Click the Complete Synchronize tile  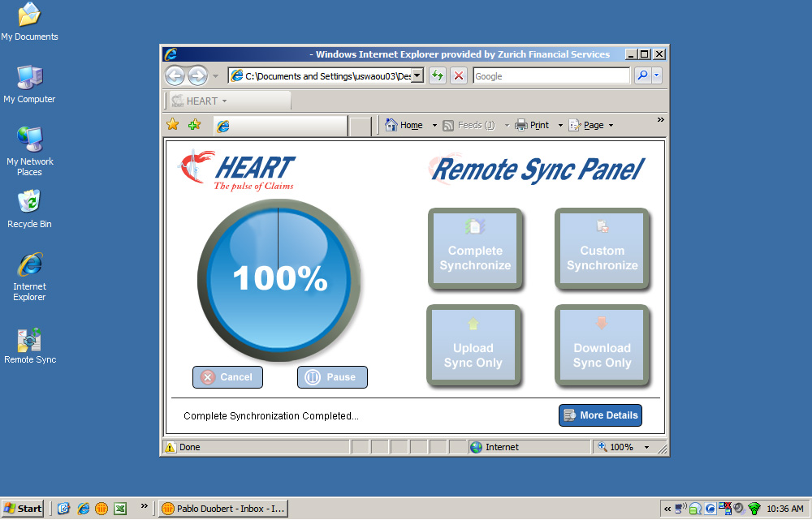[x=475, y=249]
